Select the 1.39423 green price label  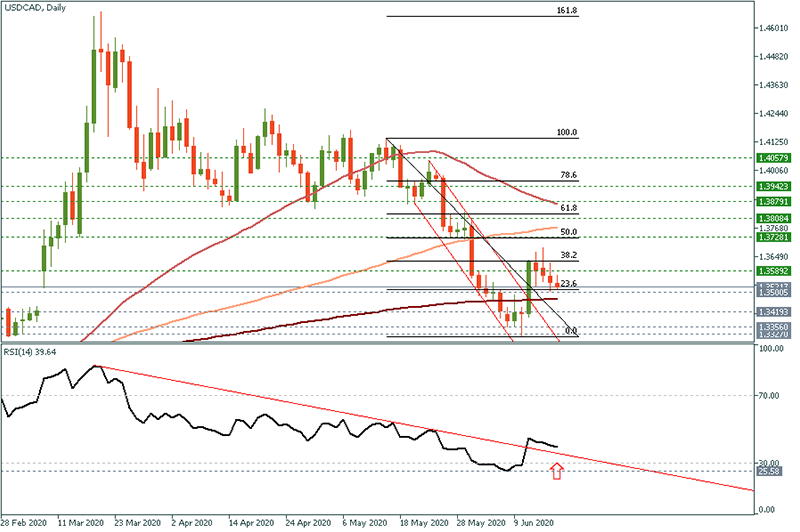(x=773, y=186)
